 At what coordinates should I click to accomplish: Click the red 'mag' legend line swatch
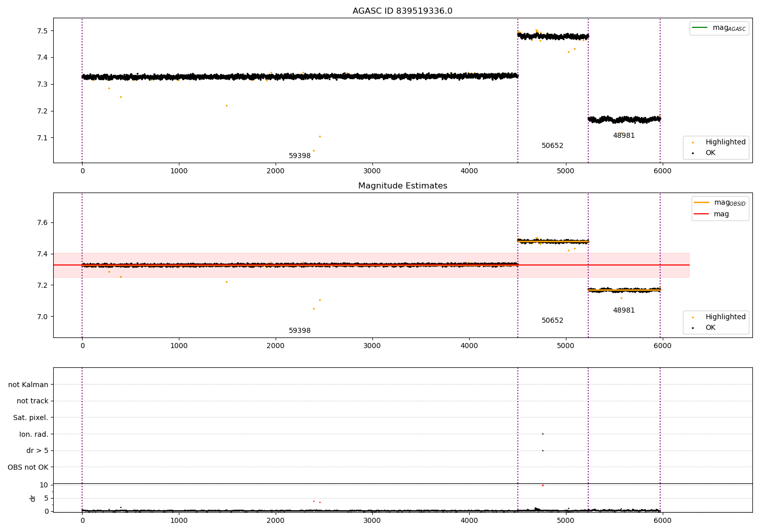702,214
